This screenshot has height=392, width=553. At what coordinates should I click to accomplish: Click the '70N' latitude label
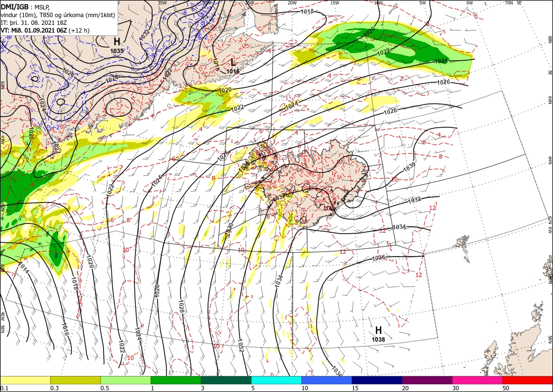pos(509,3)
